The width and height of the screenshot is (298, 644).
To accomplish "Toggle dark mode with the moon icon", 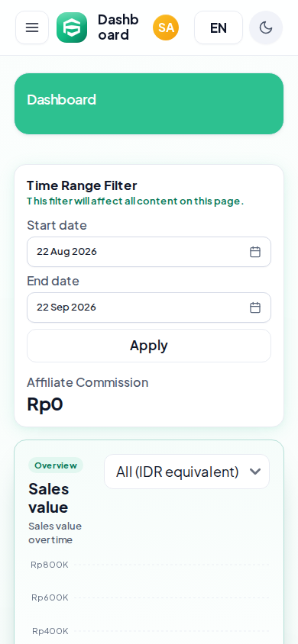I will click(x=266, y=27).
